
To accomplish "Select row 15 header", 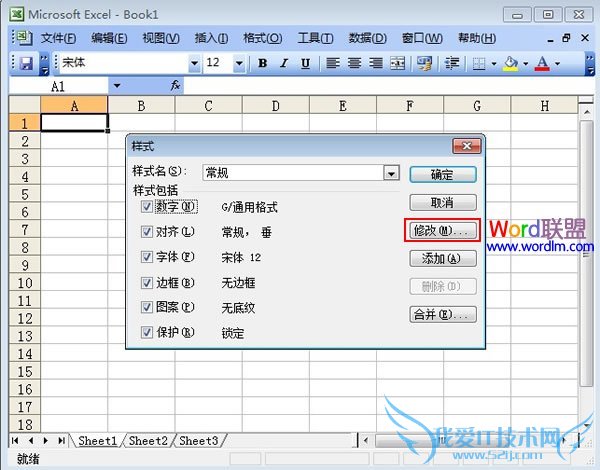I will tap(24, 372).
